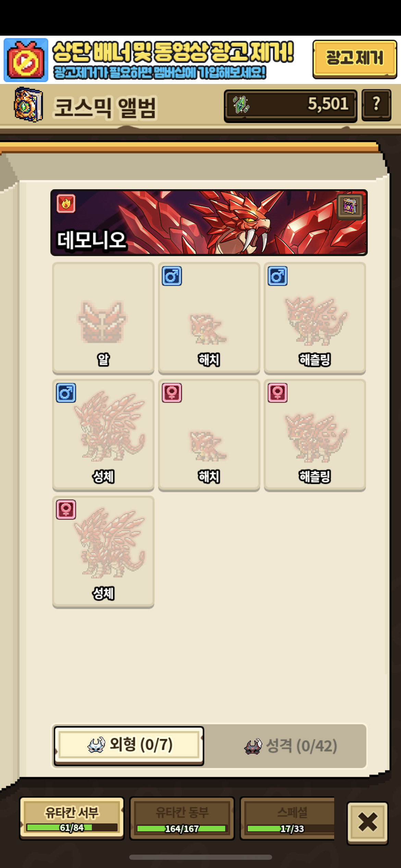
Task: Select the male 성체 adult card
Action: pos(103,435)
